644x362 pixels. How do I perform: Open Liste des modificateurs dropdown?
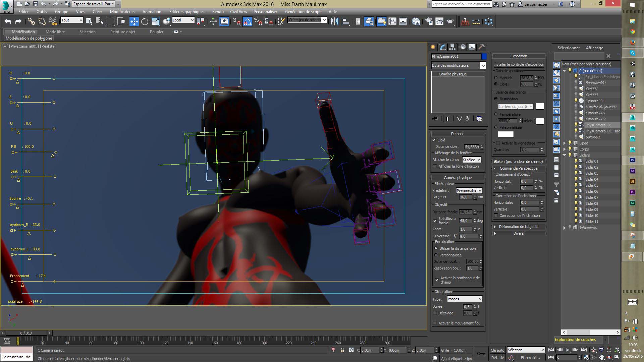(483, 65)
